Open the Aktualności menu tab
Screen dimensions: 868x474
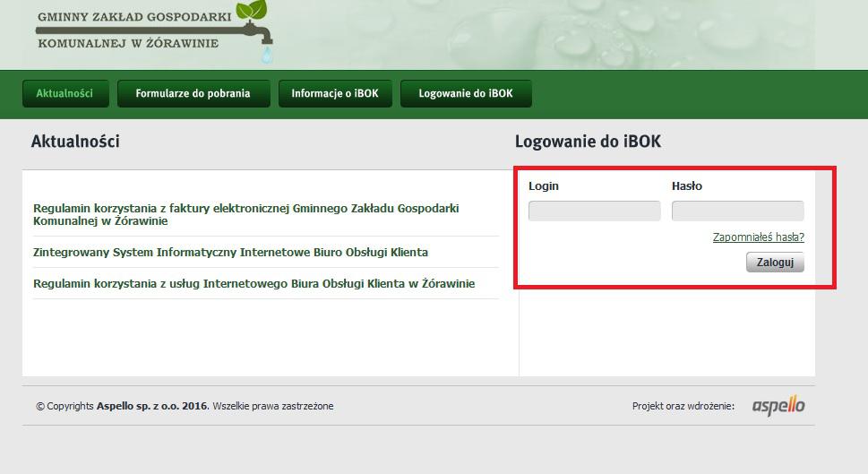65,93
